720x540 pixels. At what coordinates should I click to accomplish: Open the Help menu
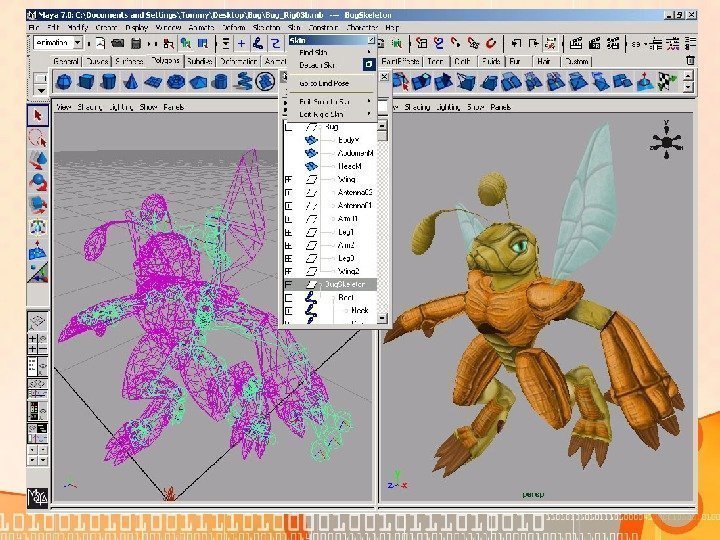[392, 28]
